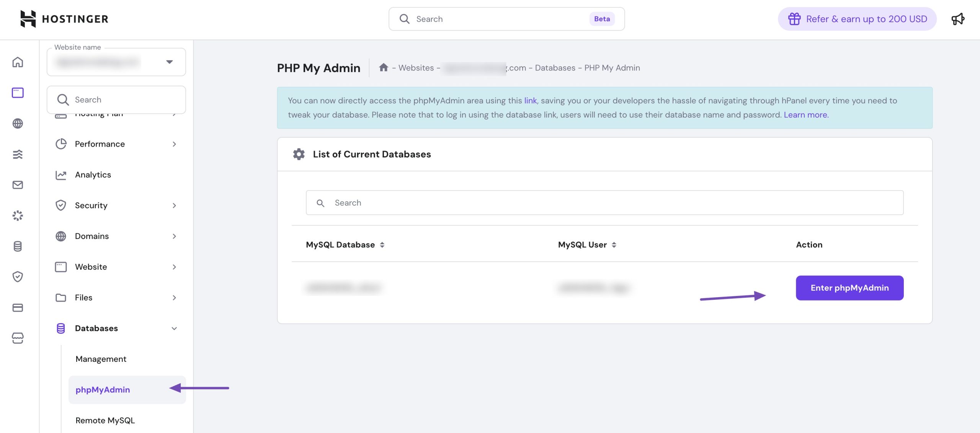Click Enter phpMyAdmin button
Viewport: 980px width, 433px height.
[x=849, y=288]
